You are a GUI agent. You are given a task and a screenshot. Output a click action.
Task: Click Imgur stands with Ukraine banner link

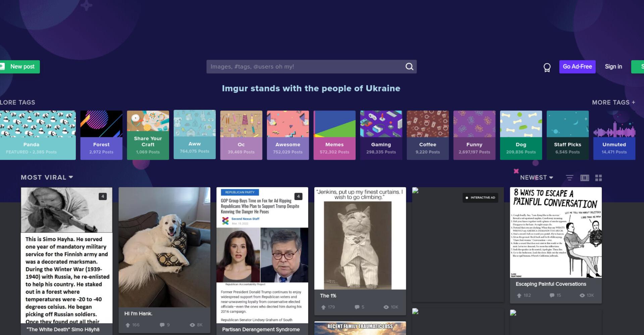coord(311,88)
